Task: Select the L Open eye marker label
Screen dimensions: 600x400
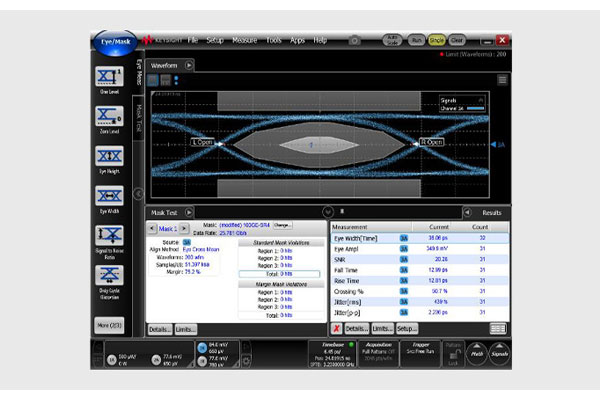Action: (202, 142)
